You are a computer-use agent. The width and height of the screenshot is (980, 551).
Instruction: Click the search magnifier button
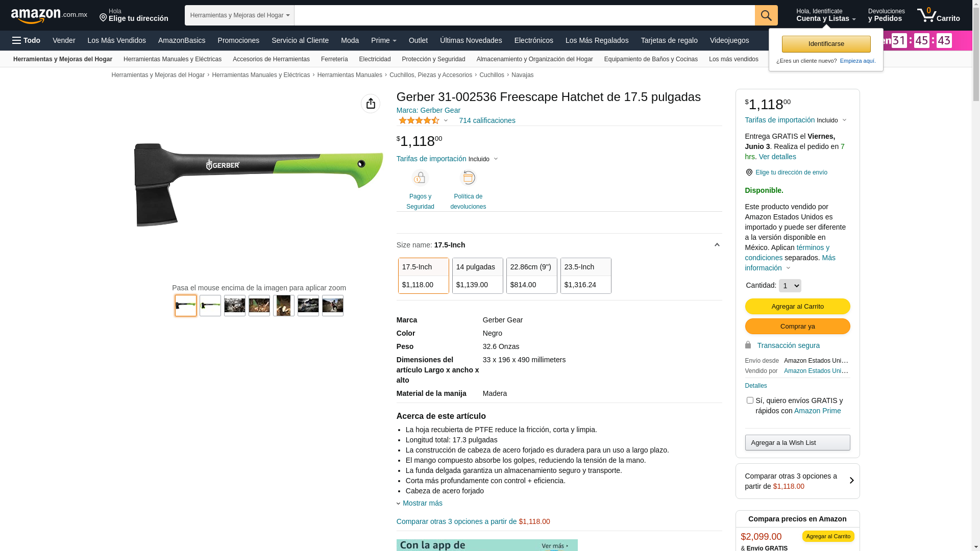[766, 15]
